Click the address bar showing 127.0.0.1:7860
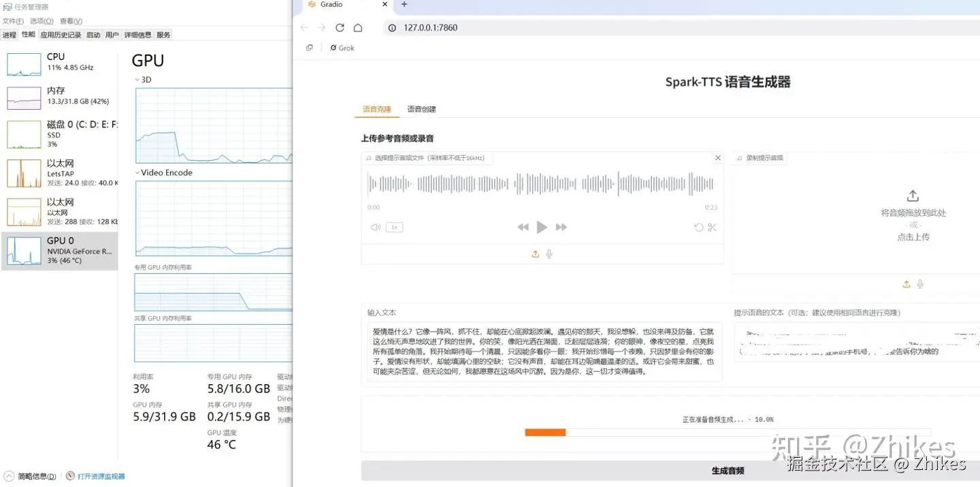 pos(681,28)
